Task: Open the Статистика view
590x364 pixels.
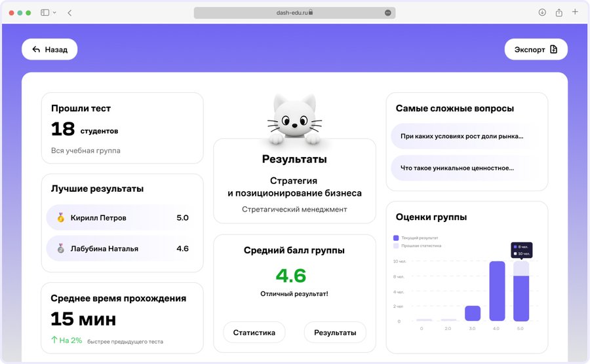Action: tap(254, 333)
